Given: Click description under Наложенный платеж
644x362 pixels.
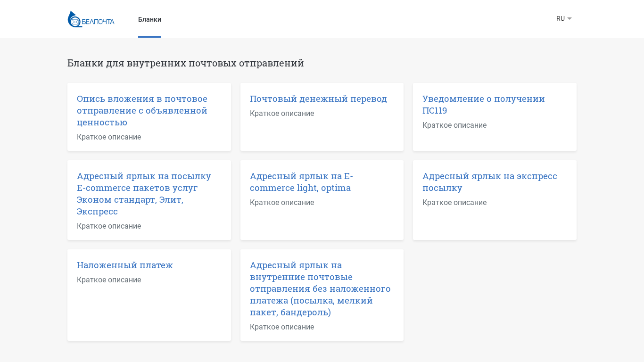Looking at the screenshot, I should coord(109,280).
